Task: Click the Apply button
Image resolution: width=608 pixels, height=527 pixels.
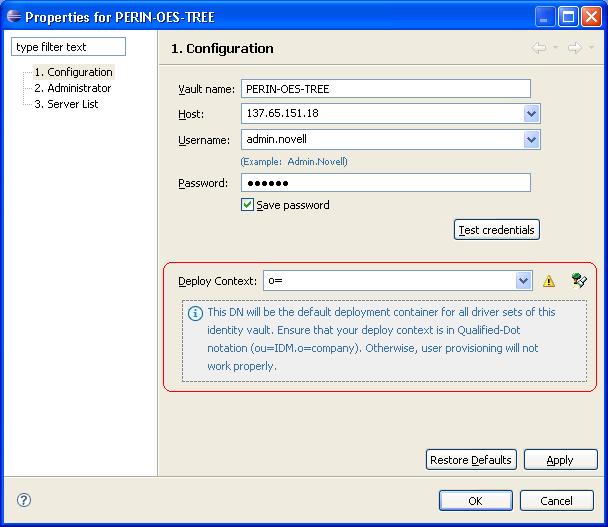Action: tap(560, 460)
